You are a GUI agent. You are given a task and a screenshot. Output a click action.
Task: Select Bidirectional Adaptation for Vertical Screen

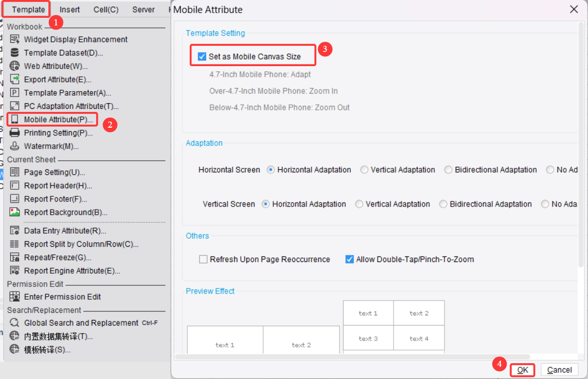coord(443,204)
